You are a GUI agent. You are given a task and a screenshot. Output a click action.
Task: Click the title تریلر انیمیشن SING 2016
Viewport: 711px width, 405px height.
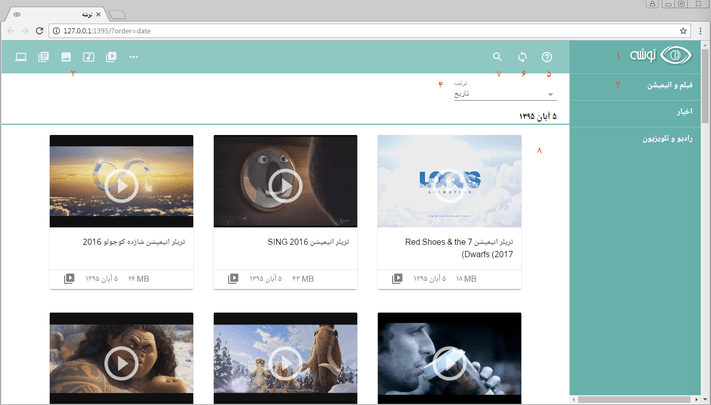click(308, 242)
